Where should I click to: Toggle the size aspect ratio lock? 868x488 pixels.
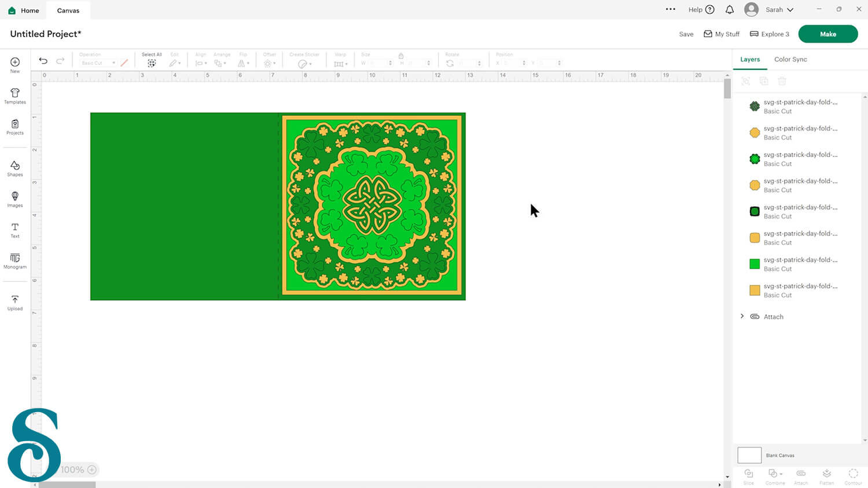click(400, 56)
